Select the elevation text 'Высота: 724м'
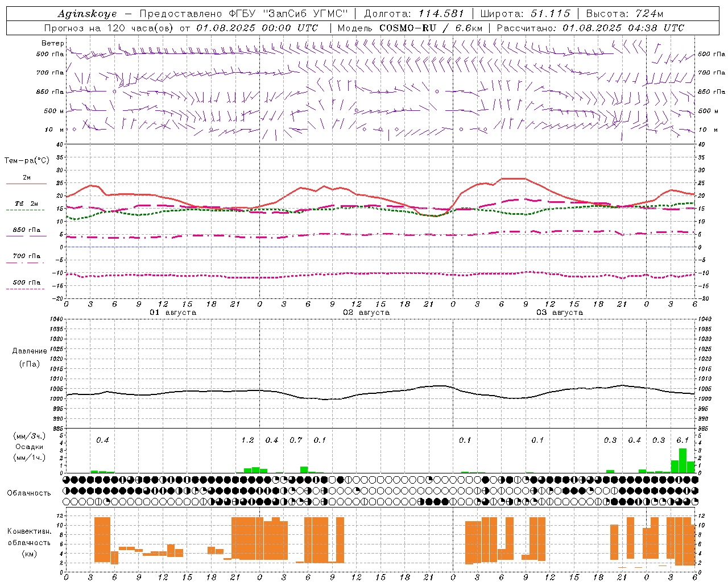Image resolution: width=728 pixels, height=582 pixels. coord(624,14)
